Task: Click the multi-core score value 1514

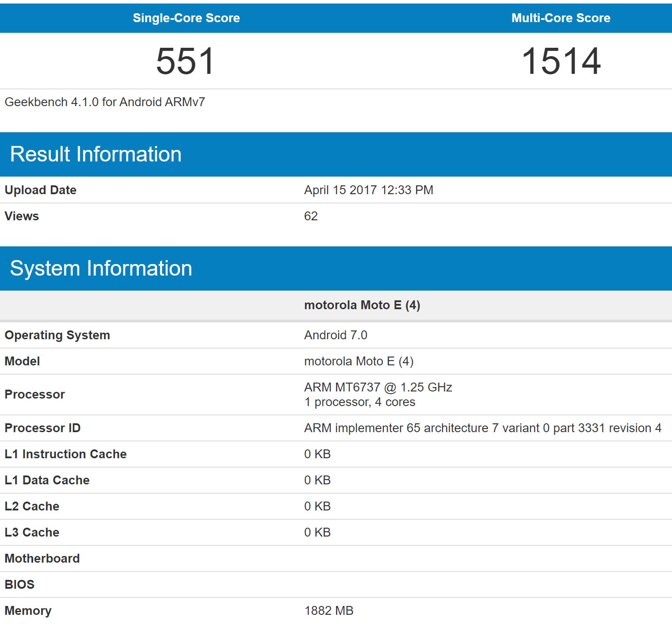Action: 561,61
